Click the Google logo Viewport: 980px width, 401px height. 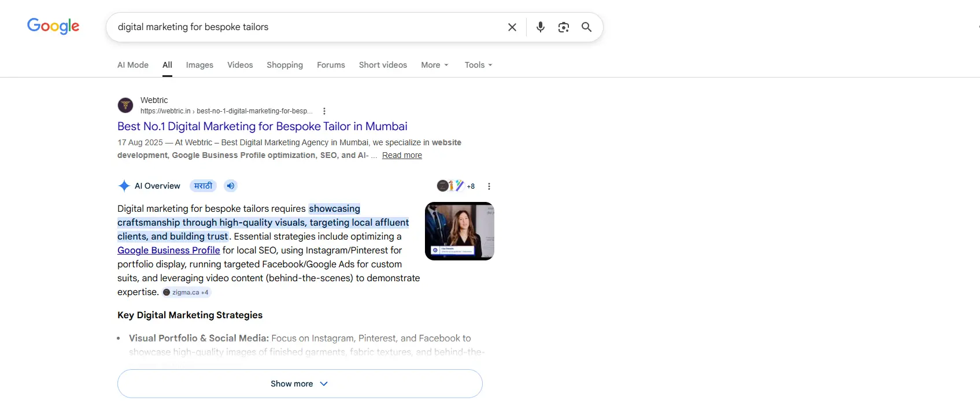pyautogui.click(x=53, y=26)
